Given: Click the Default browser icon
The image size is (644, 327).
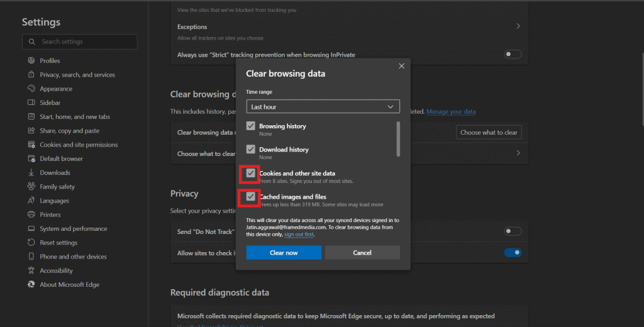Looking at the screenshot, I should point(31,158).
